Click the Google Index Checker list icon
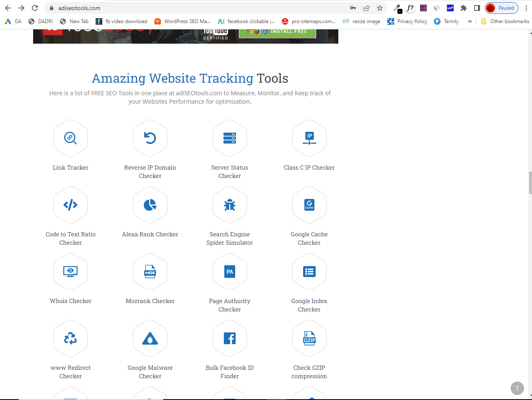Screen dimensions: 532x400 tap(309, 272)
